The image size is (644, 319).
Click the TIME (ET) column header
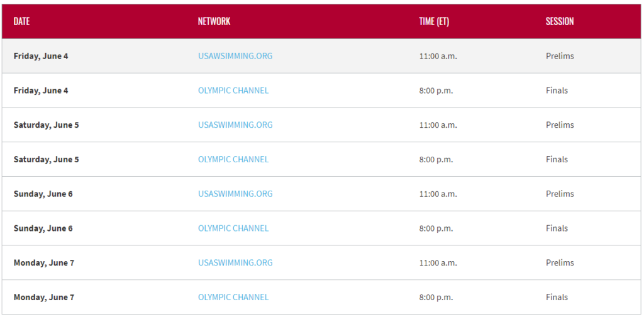click(x=434, y=21)
